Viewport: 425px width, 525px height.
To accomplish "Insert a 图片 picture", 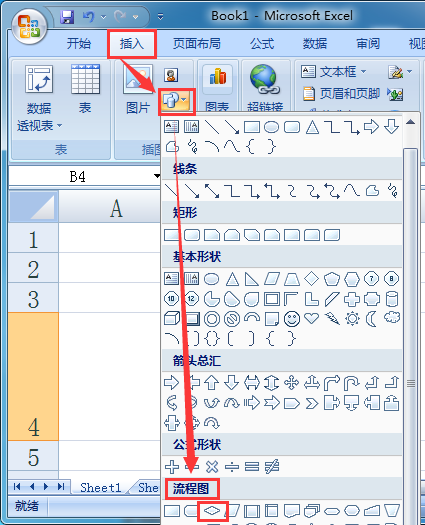I will pyautogui.click(x=138, y=89).
